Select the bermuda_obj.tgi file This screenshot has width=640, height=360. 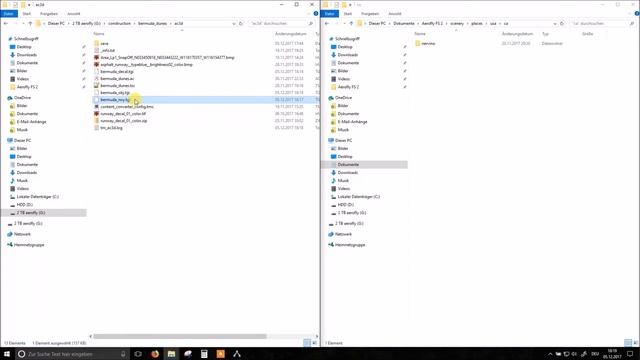(115, 93)
